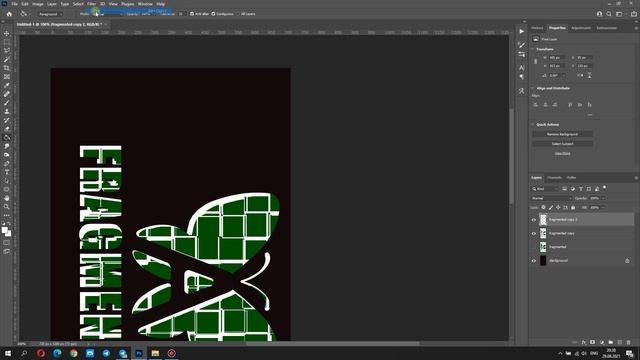Switch to the Paths tab
640x360 pixels.
pyautogui.click(x=571, y=178)
